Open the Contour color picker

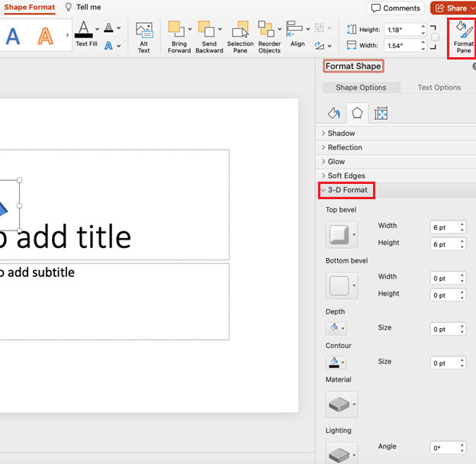pos(336,362)
